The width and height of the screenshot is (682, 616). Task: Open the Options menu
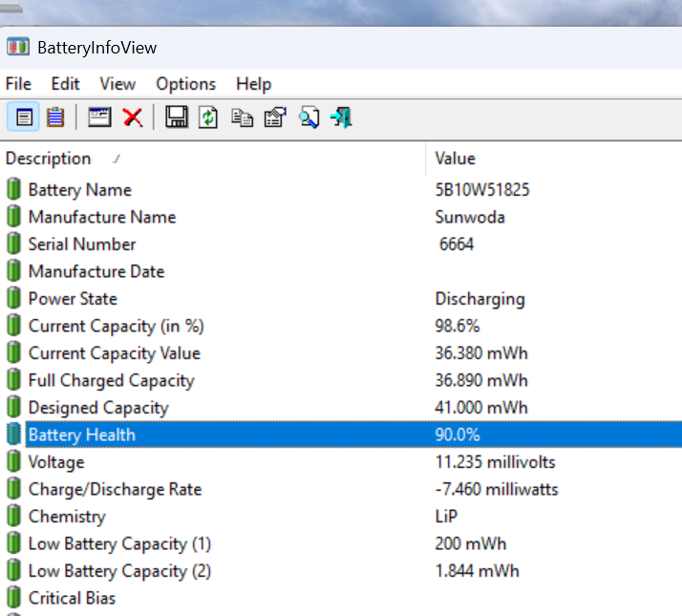[x=186, y=84]
